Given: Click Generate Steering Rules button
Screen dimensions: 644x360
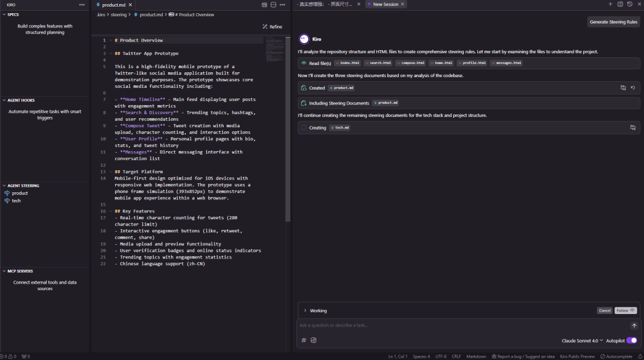Looking at the screenshot, I should pos(613,22).
